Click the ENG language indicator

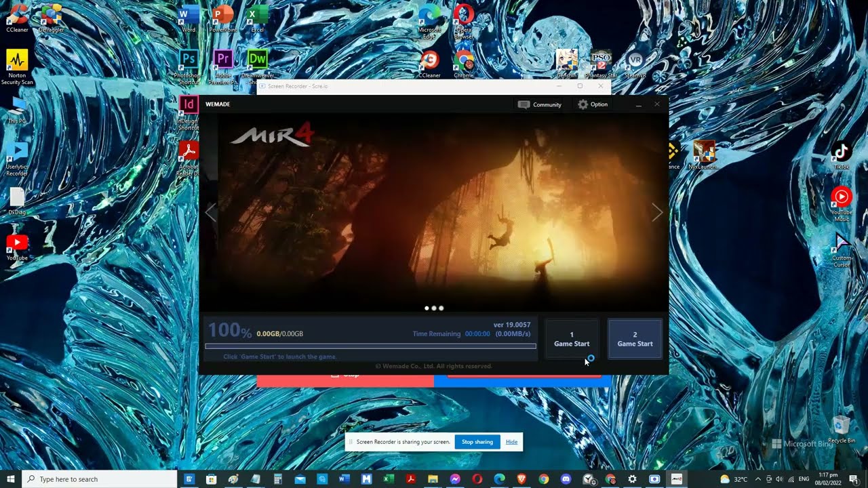[804, 479]
